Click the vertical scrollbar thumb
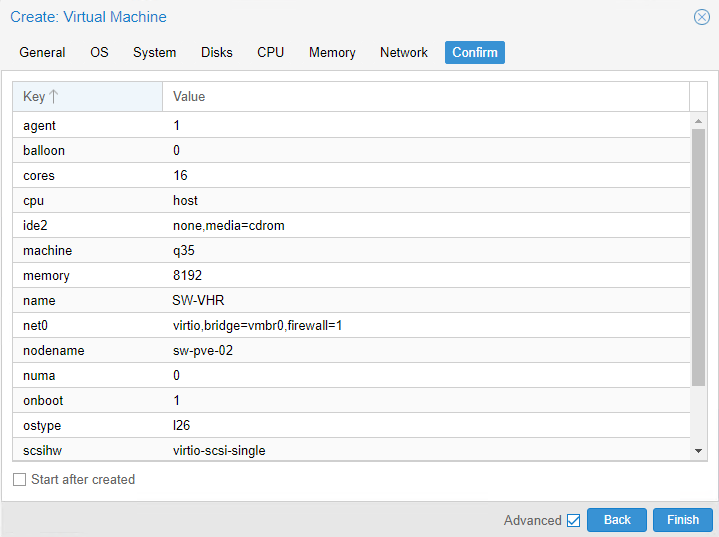This screenshot has width=719, height=537. pos(698,257)
